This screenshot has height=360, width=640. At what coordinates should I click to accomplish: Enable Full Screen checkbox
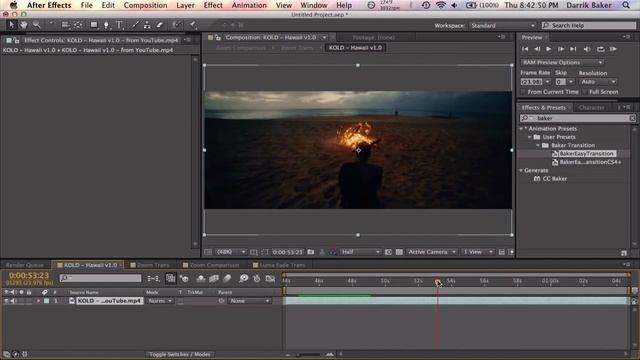pos(585,92)
